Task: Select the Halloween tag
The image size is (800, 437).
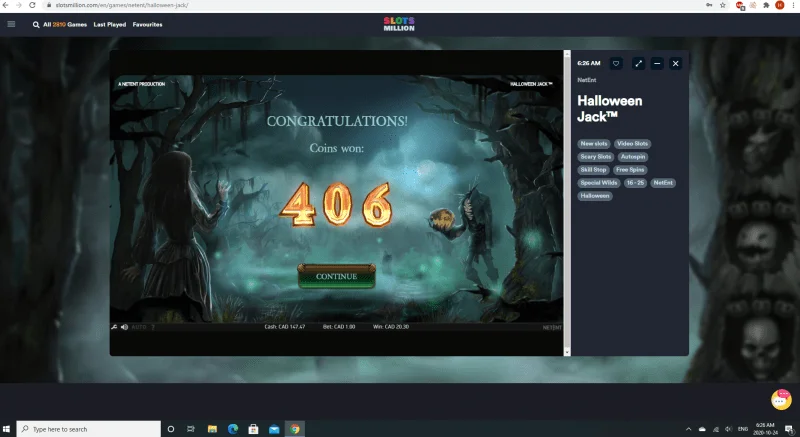Action: (595, 196)
